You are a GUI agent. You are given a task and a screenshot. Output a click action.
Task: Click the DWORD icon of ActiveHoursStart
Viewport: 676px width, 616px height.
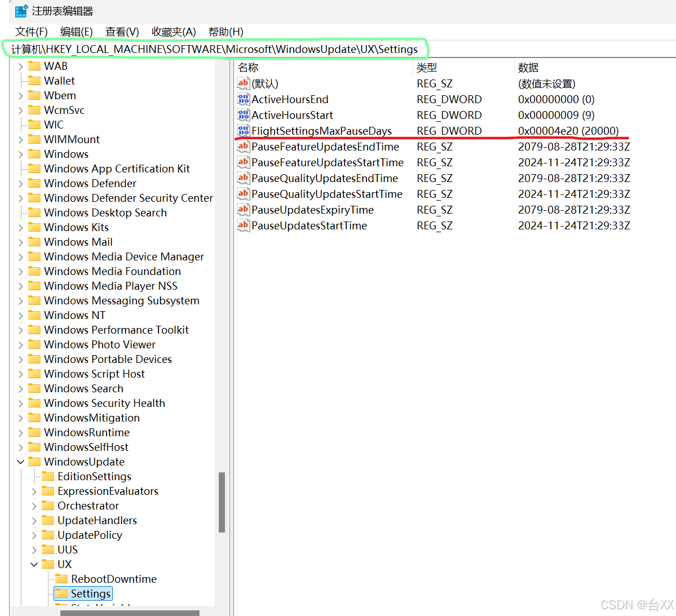tap(243, 115)
